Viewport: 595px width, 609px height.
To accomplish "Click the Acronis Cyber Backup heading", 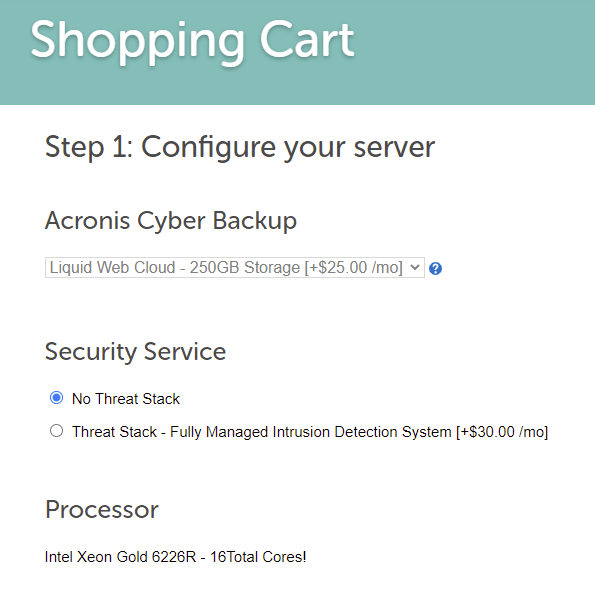I will [171, 221].
